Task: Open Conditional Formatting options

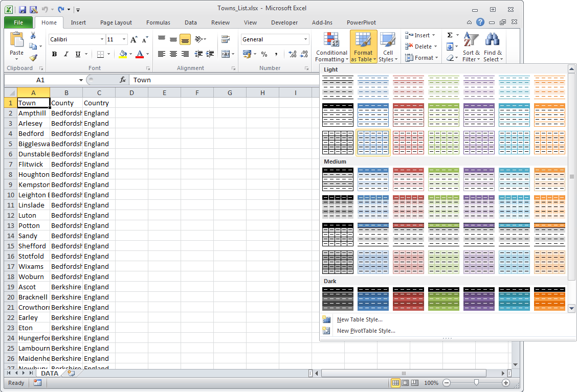Action: [331, 46]
